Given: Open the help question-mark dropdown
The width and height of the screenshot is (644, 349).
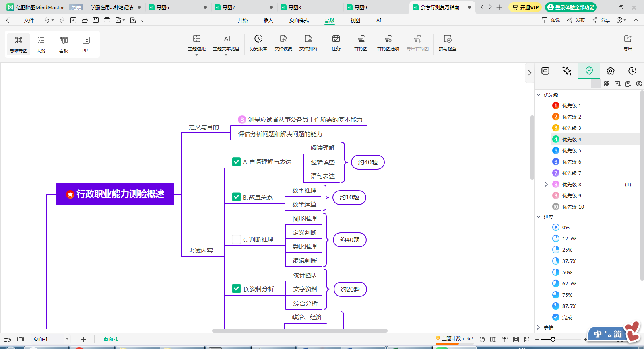Looking at the screenshot, I should [x=621, y=20].
